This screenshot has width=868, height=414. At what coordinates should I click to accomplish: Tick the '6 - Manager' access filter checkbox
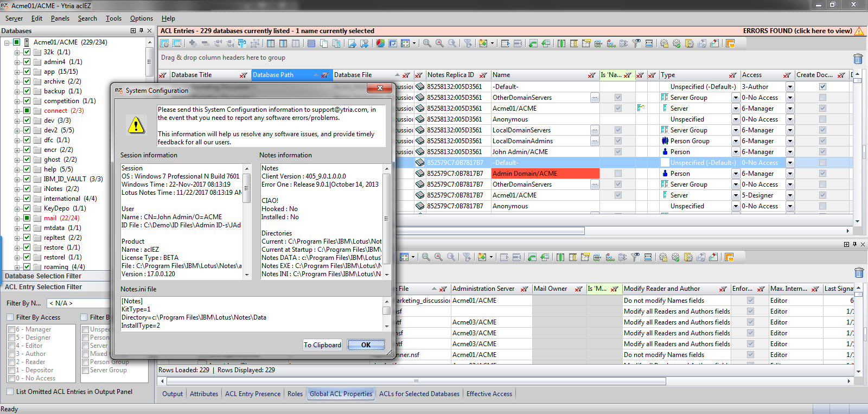pos(12,329)
